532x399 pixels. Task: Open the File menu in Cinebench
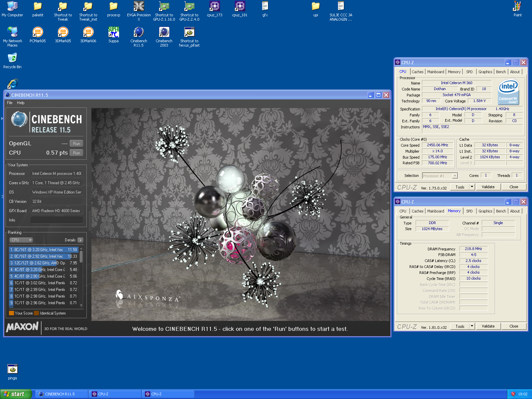click(10, 103)
